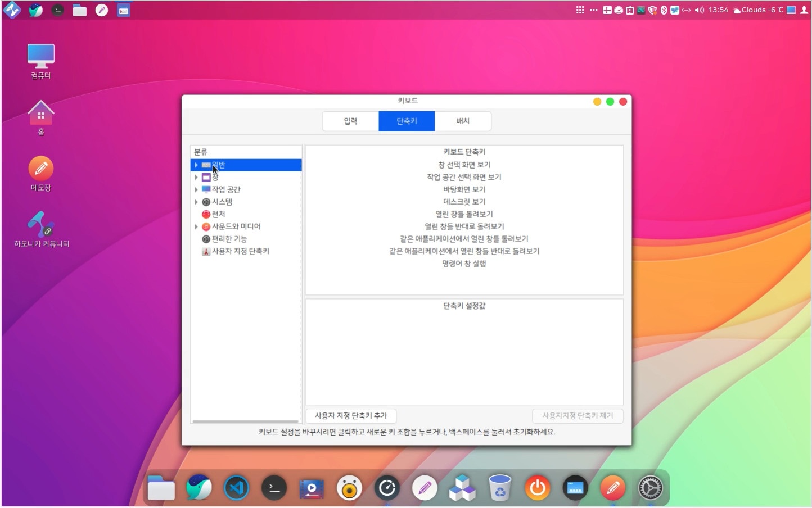
Task: Select the 바탕화면 보기 shortcut
Action: pyautogui.click(x=464, y=189)
